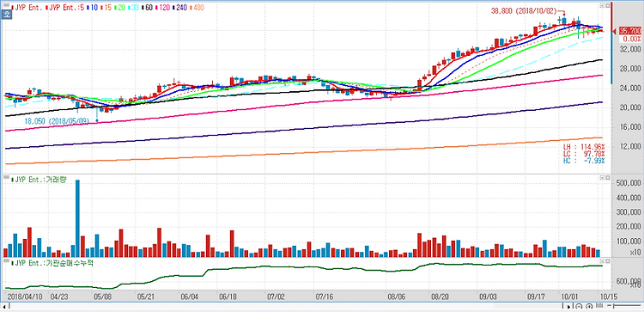
Task: Maximize the volume panel
Action: [x=607, y=178]
